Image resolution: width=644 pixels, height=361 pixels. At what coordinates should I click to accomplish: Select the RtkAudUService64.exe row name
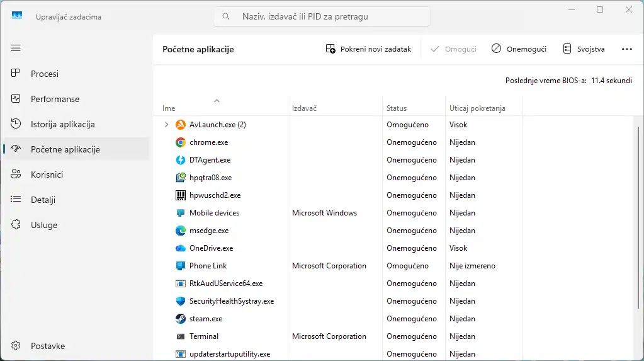(x=226, y=284)
